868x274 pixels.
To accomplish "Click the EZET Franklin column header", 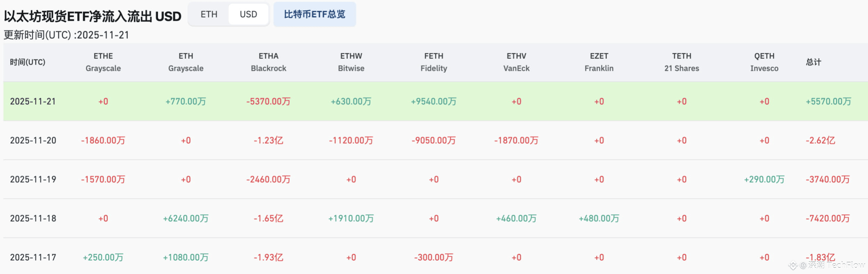I will tap(599, 62).
